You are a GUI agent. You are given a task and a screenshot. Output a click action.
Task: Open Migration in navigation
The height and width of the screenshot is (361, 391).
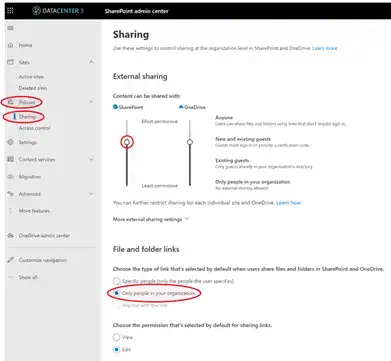(x=30, y=177)
